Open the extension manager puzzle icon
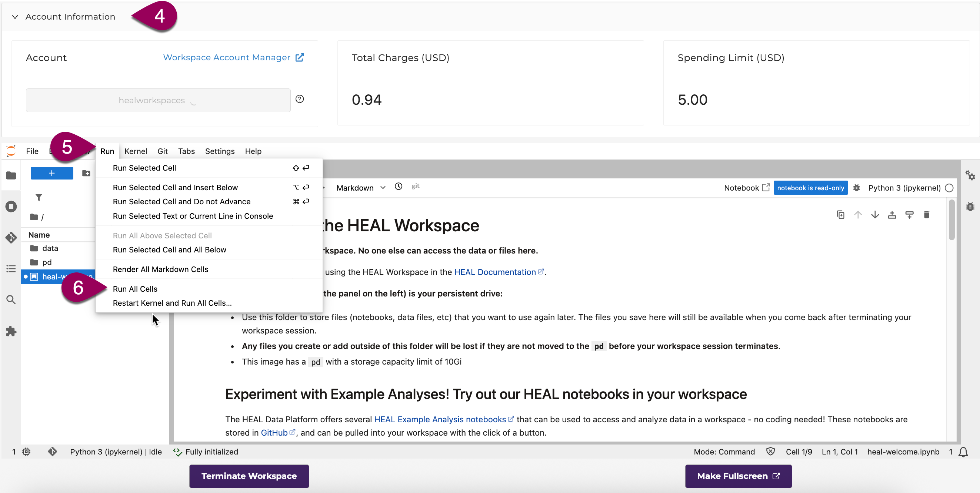 [11, 331]
